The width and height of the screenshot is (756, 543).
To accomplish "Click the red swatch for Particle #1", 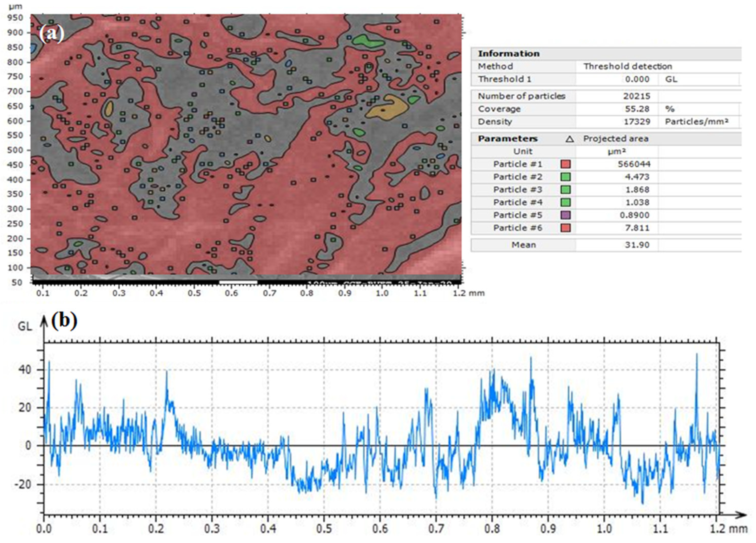I will click(x=566, y=164).
